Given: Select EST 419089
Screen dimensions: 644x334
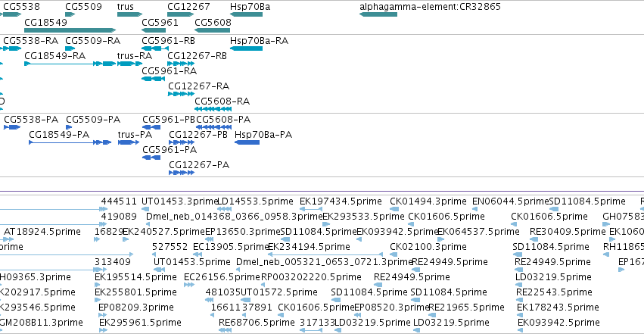Looking at the screenshot, I should coord(119,216).
